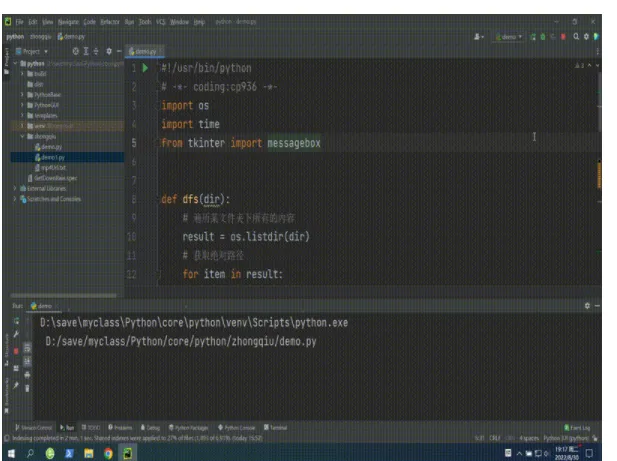617x461 pixels.
Task: Expand the venv folder
Action: (22, 126)
